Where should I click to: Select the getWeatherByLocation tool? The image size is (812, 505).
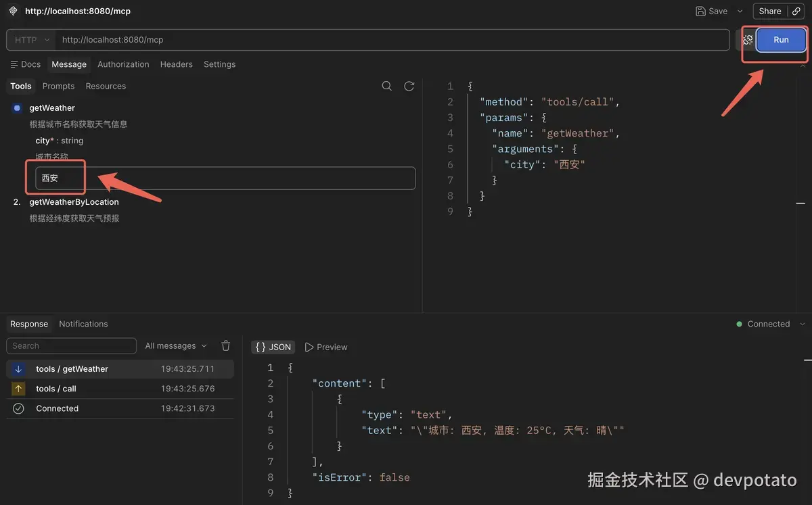(x=74, y=202)
